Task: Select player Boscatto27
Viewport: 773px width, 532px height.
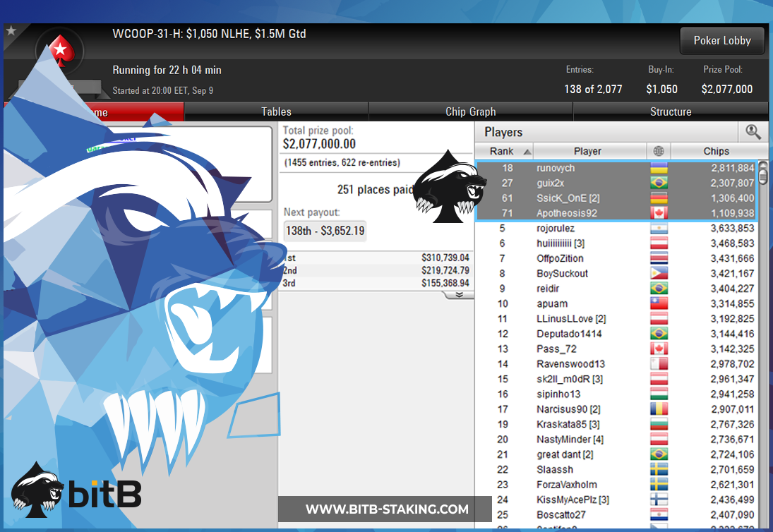Action: (617, 515)
